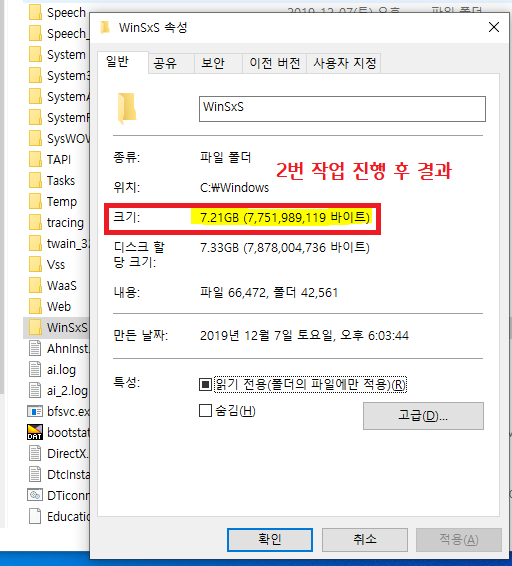Image resolution: width=512 pixels, height=566 pixels.
Task: Switch to the 일반 tab
Action: pyautogui.click(x=123, y=62)
